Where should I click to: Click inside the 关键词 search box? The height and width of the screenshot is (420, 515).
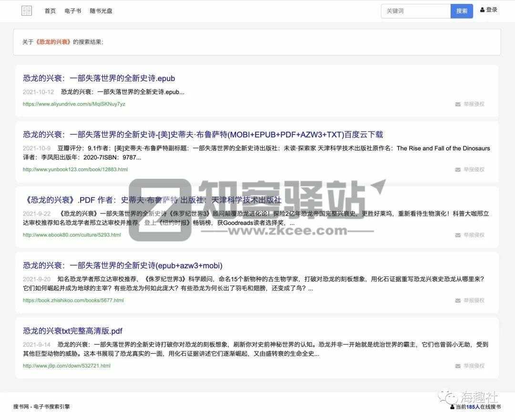point(415,10)
